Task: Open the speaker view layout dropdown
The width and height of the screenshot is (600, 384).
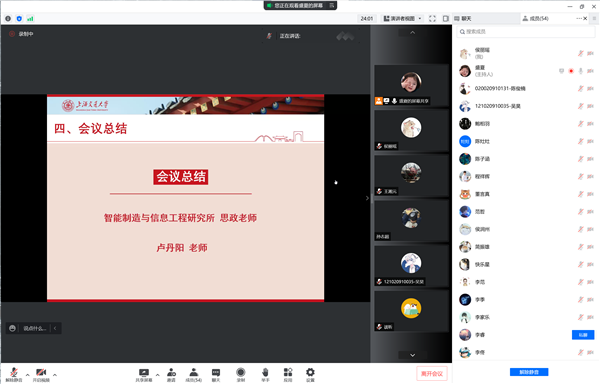Action: coord(403,18)
